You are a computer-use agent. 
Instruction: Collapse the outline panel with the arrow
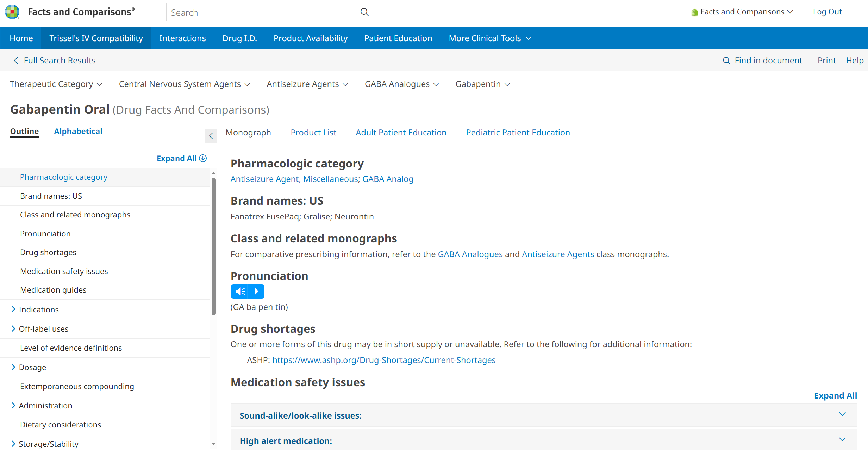(211, 136)
